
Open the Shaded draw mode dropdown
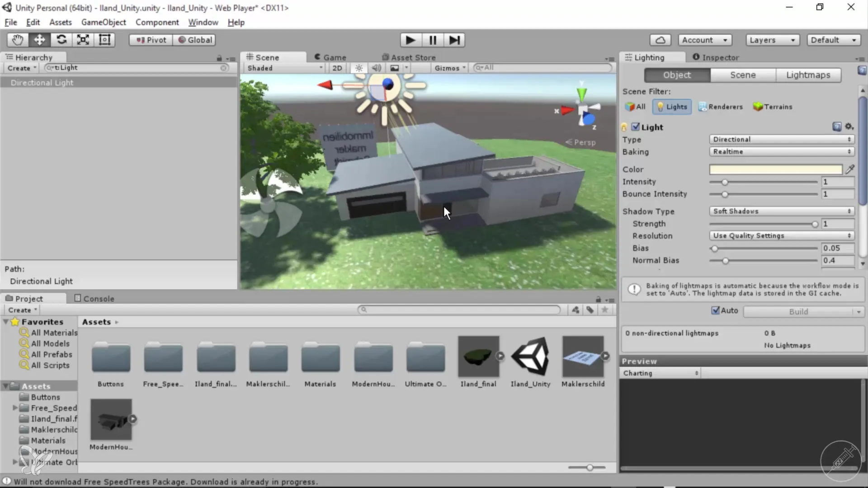tap(285, 68)
